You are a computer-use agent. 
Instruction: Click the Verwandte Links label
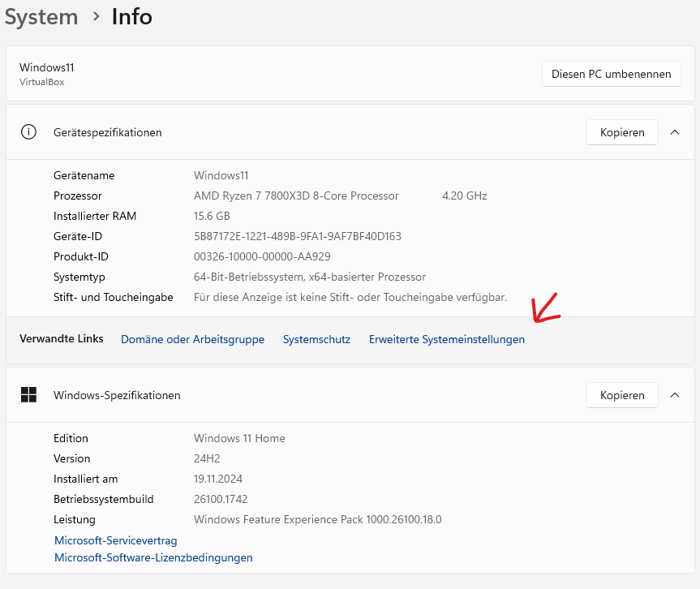[61, 338]
